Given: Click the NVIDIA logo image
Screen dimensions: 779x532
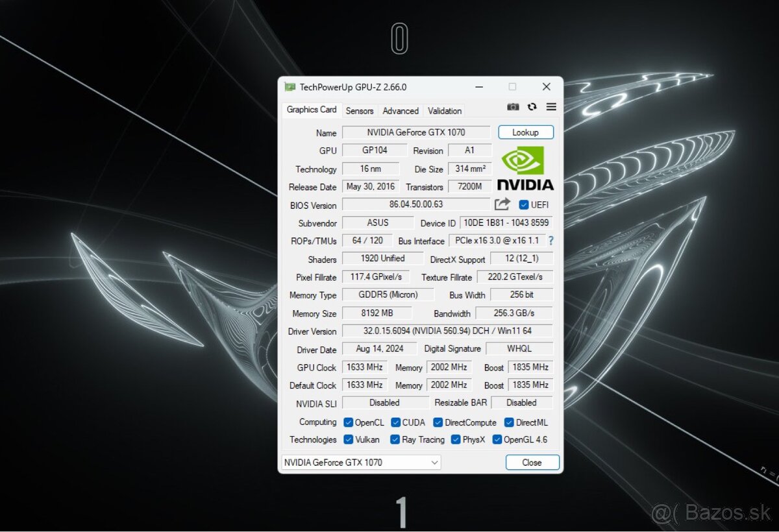Looking at the screenshot, I should pos(525,169).
